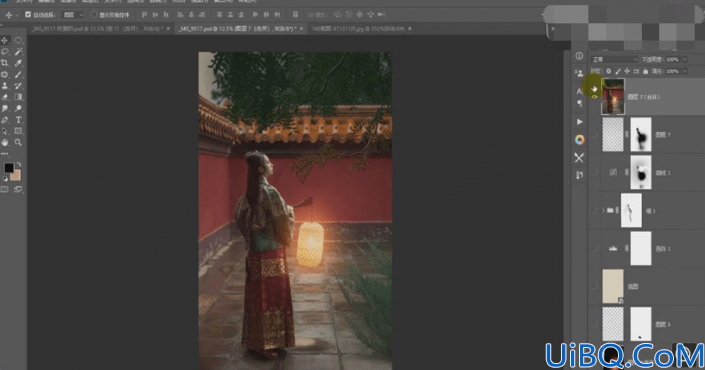Click the black foreground color swatch
Viewport: 705px width, 370px height.
click(9, 168)
